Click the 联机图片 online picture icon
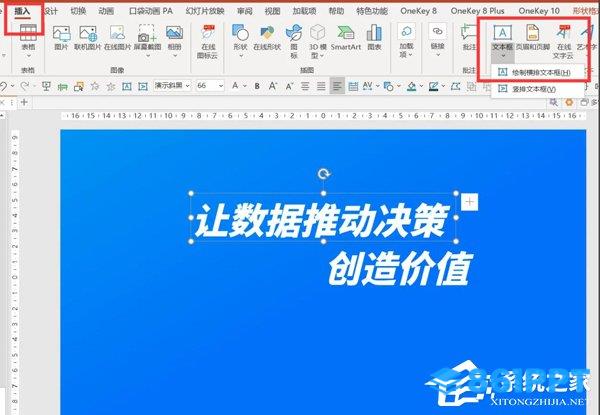The height and width of the screenshot is (415, 600). point(88,37)
